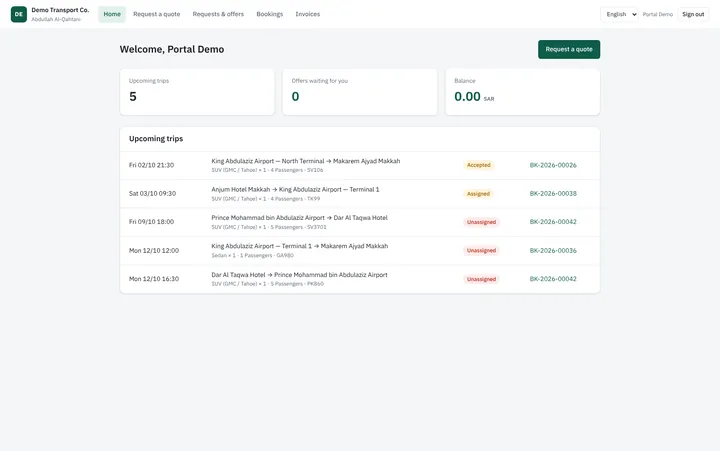This screenshot has height=451, width=720.
Task: Expand the English language dropdown
Action: 619,14
